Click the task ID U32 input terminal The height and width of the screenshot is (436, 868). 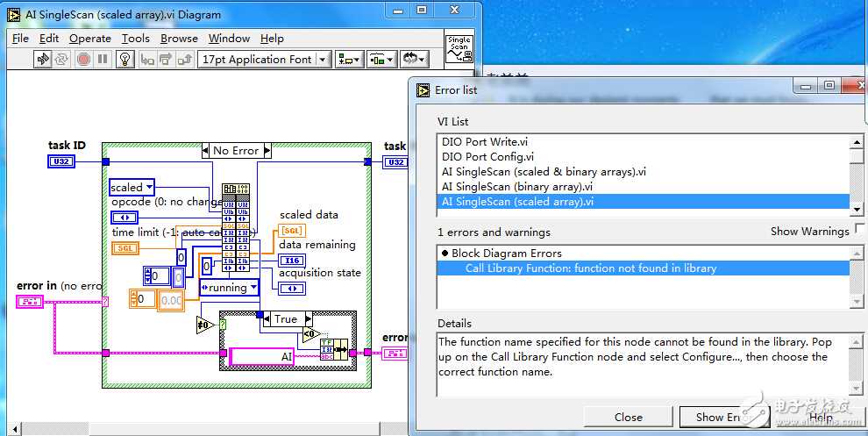(x=60, y=161)
